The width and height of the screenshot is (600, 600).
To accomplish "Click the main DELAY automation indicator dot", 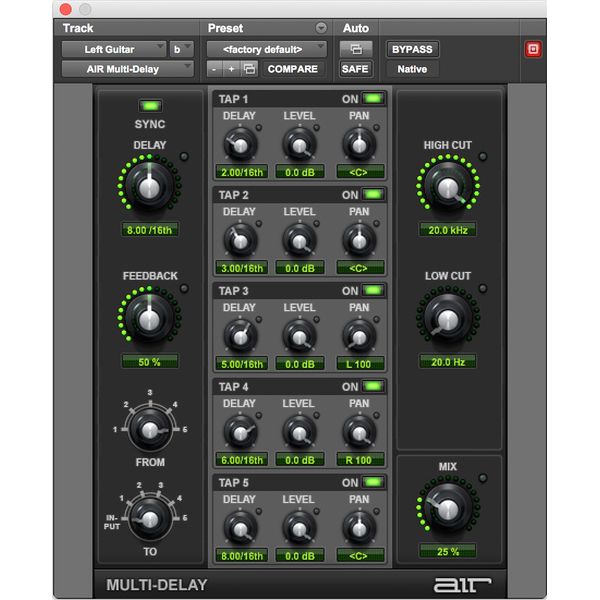I will (184, 156).
